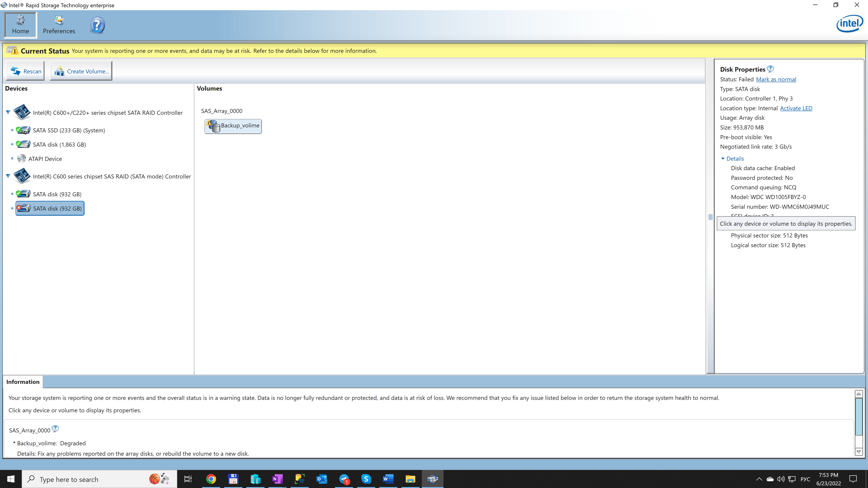Click the Backup_volime: Degraded status line

point(51,443)
